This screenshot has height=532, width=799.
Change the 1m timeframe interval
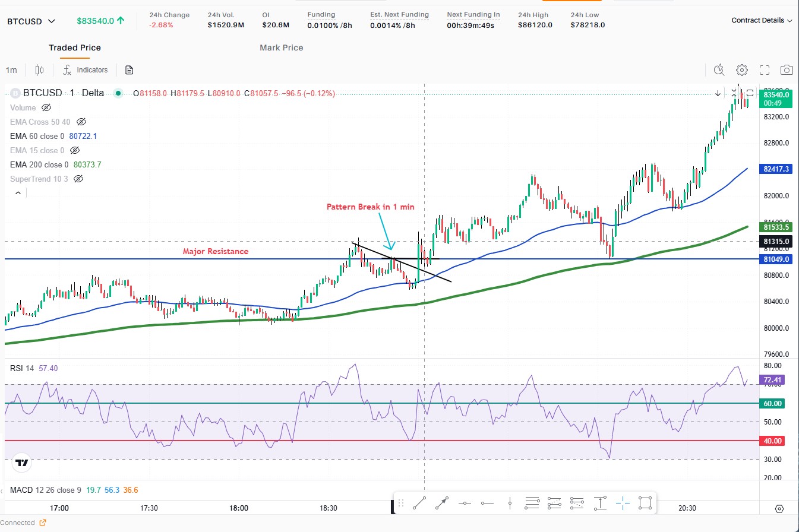[x=11, y=70]
